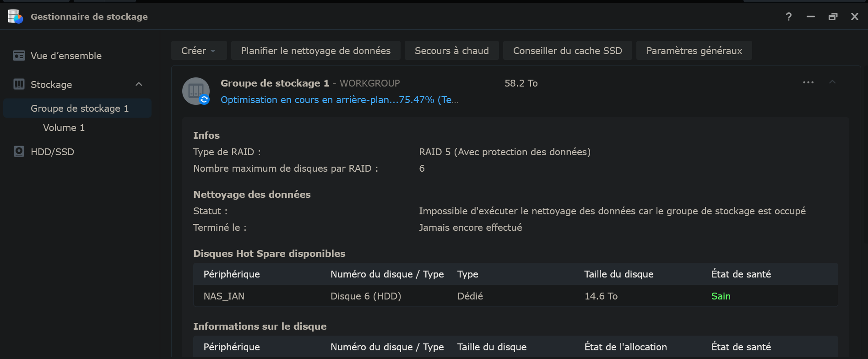
Task: Open Secours à chaud settings
Action: tap(451, 50)
